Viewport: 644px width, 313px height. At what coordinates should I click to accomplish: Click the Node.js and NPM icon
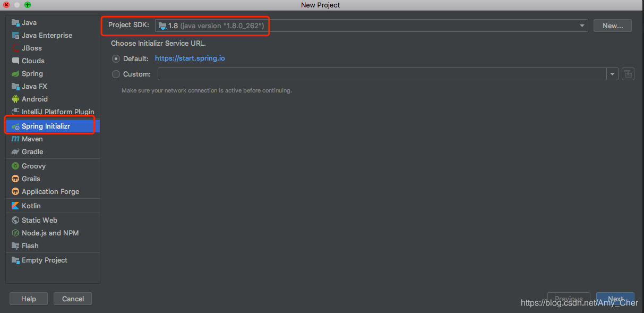coord(15,233)
